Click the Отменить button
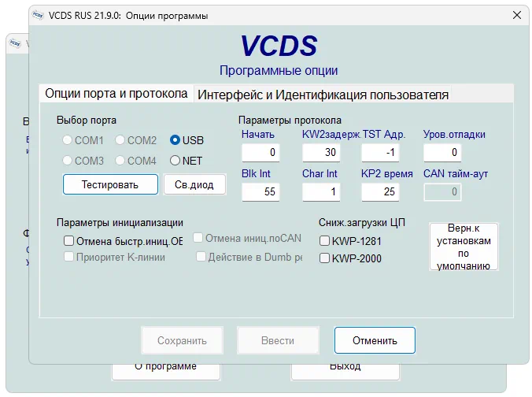This screenshot has width=532, height=397. click(375, 340)
